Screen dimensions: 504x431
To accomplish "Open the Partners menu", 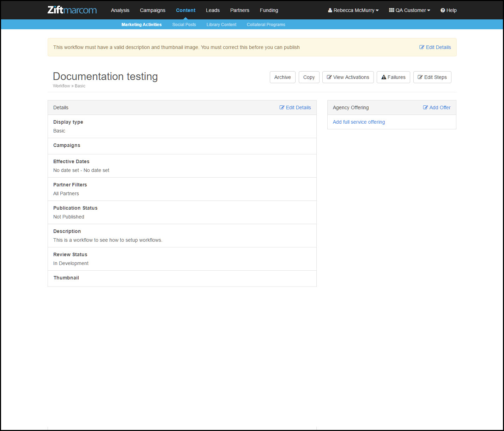I will click(240, 10).
